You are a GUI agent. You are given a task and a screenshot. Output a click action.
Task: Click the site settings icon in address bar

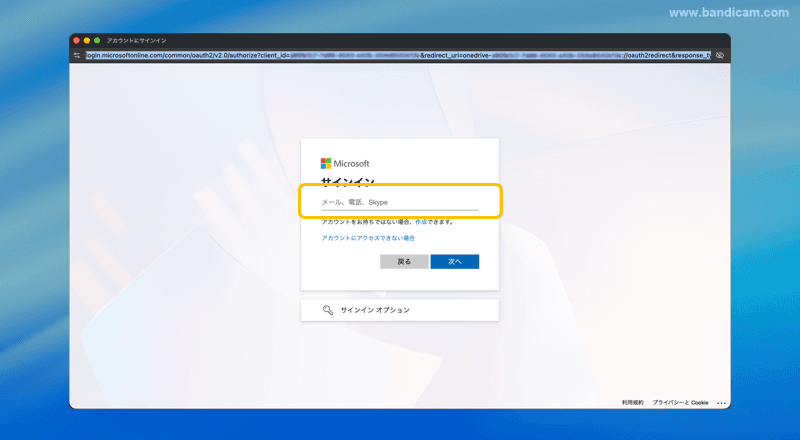(77, 55)
